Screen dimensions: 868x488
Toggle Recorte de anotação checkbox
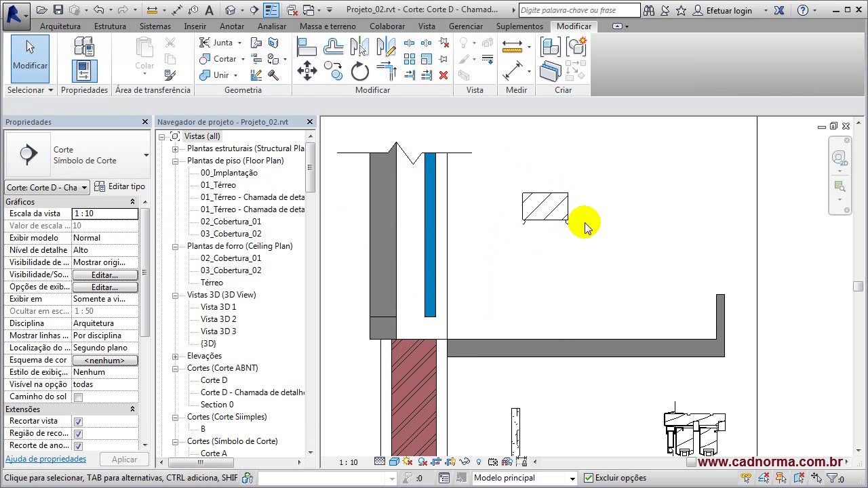pyautogui.click(x=78, y=446)
